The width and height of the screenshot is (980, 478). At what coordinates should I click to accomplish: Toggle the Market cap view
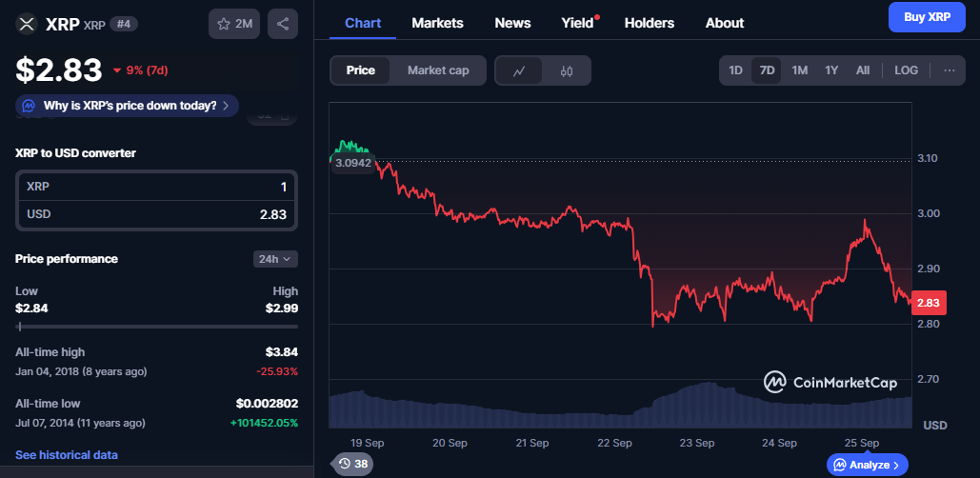tap(438, 70)
